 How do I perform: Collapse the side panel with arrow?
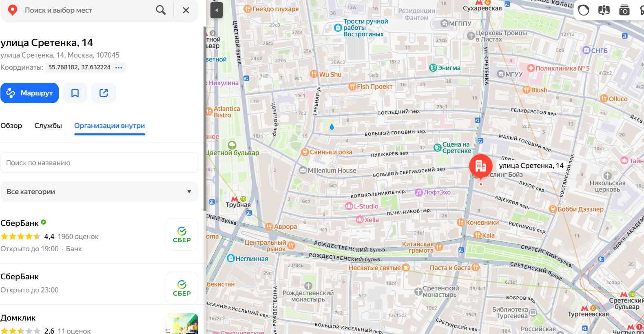click(217, 10)
